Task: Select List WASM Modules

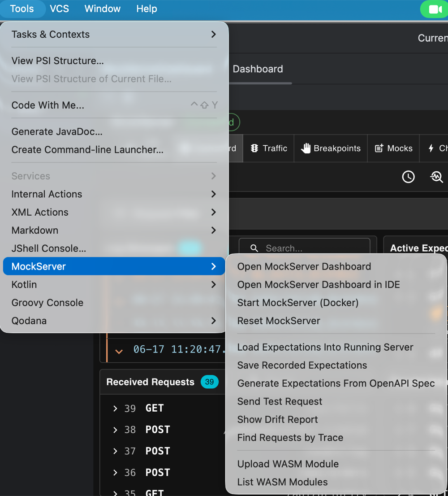Action: [336, 482]
